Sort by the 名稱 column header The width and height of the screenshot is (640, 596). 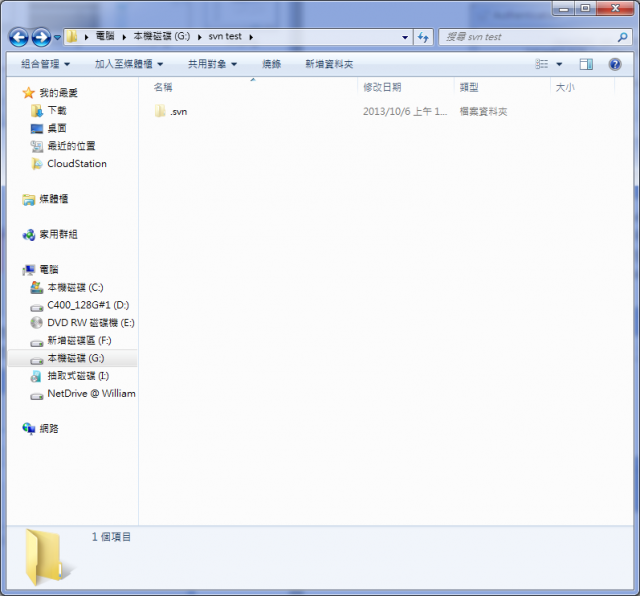[163, 87]
